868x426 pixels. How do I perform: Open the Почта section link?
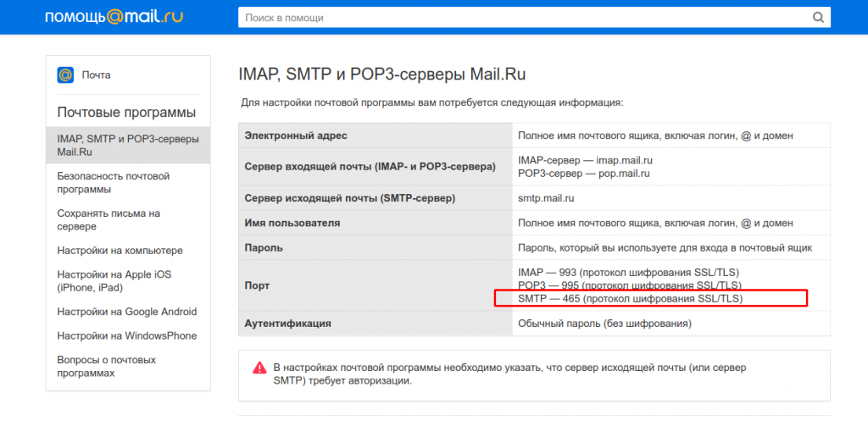click(97, 75)
